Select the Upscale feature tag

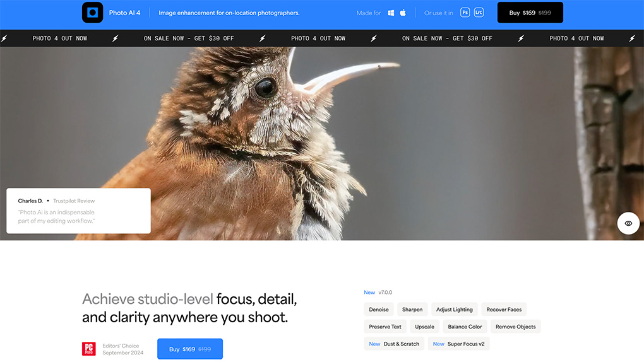pyautogui.click(x=424, y=327)
